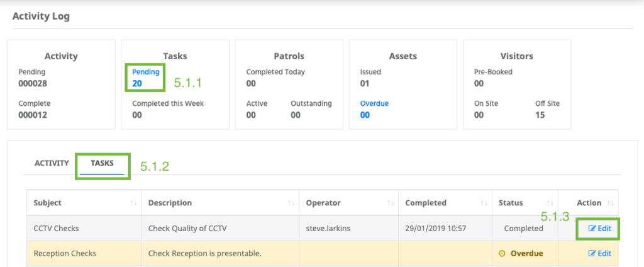Viewport: 644px width, 267px height.
Task: Sort by the Completed column arrows
Action: click(x=484, y=203)
